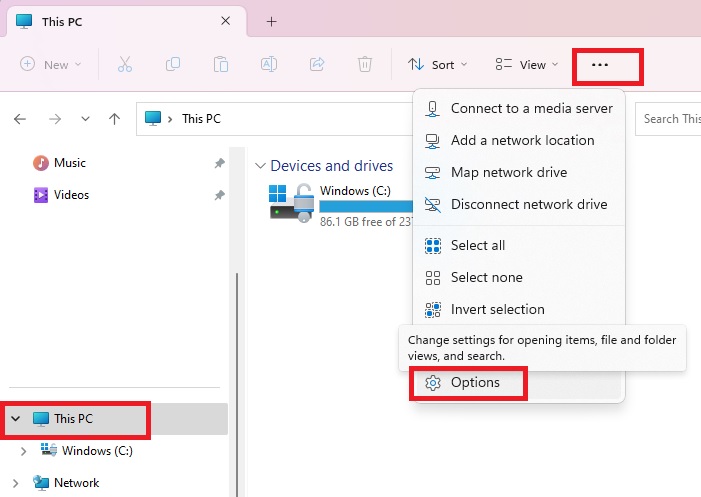Choose Add a network location
The width and height of the screenshot is (701, 497).
pyautogui.click(x=518, y=140)
